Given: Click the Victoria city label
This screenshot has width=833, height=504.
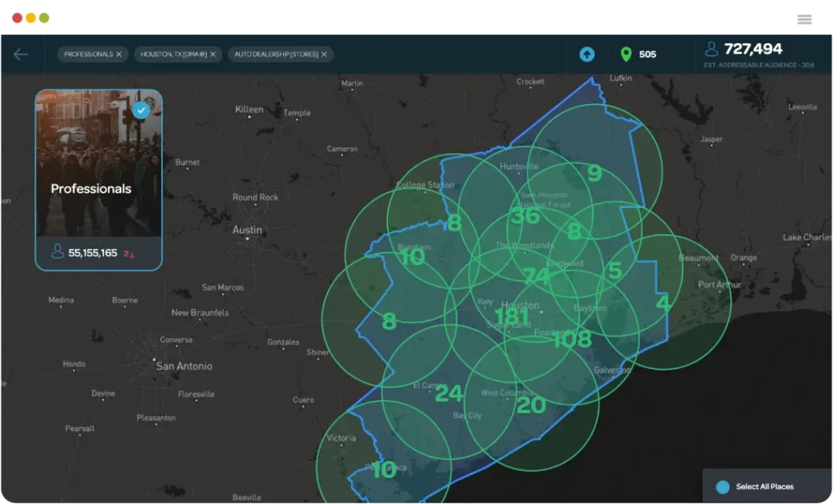Looking at the screenshot, I should pos(341,438).
